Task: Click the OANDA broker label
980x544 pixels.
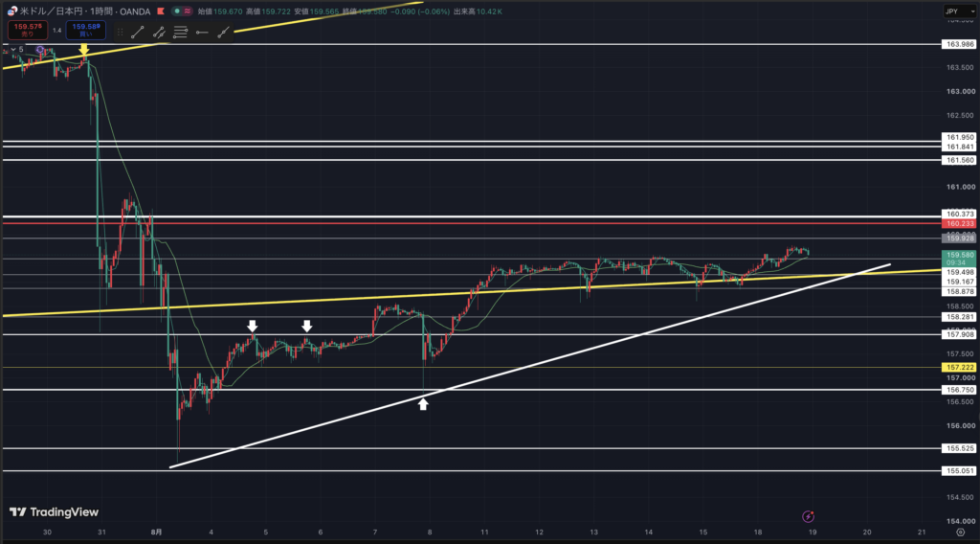Action: click(x=134, y=11)
